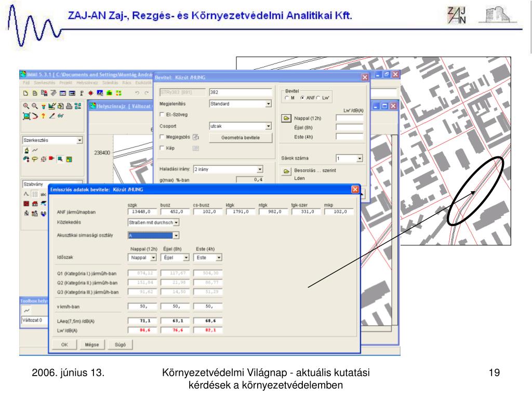Enable the El.-Szöveg checkbox

[162, 115]
